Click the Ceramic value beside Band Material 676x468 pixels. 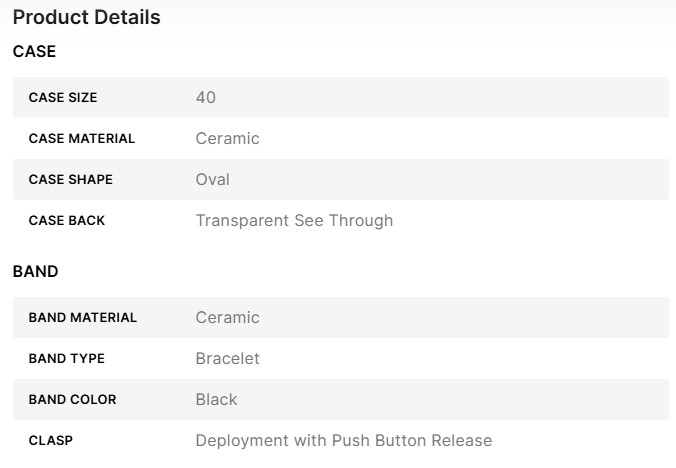227,318
